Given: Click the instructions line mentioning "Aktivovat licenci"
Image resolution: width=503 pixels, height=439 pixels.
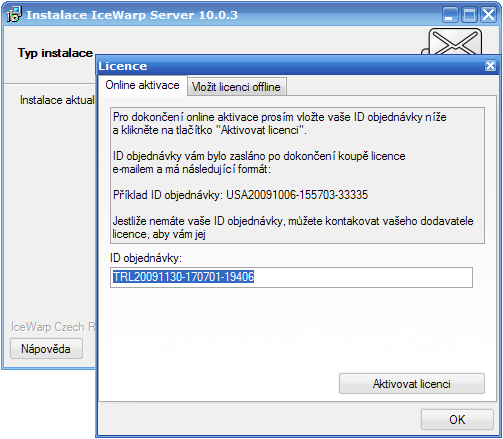Looking at the screenshot, I should 209,130.
